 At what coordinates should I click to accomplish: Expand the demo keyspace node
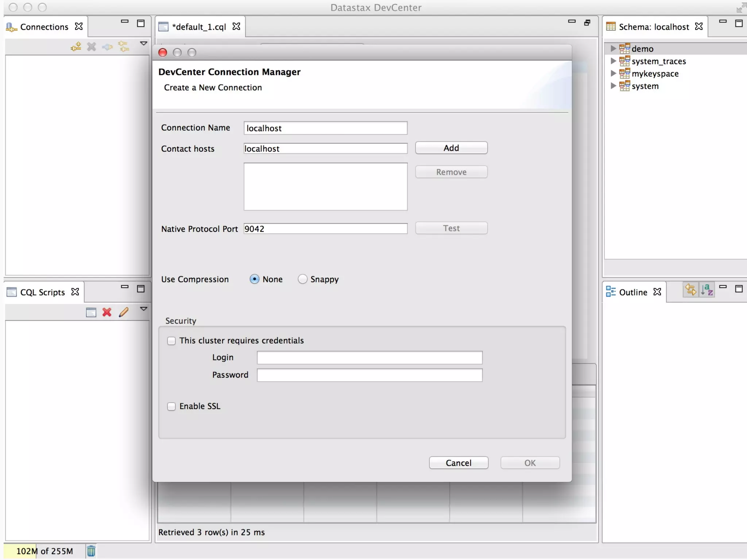613,48
